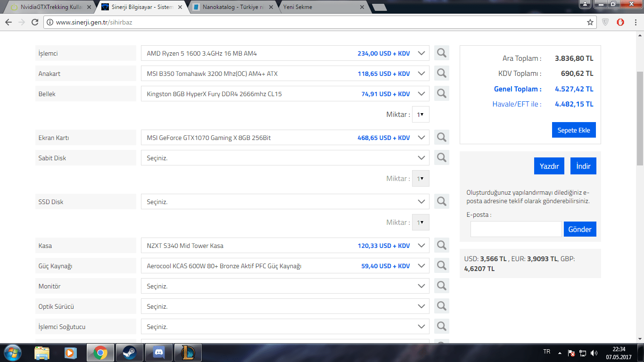Click the red Opera extension icon
Screen dimensions: 644x362
pyautogui.click(x=621, y=22)
